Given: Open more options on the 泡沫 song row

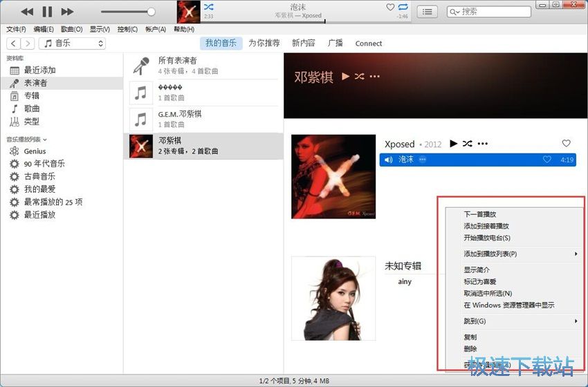Looking at the screenshot, I should (x=423, y=160).
